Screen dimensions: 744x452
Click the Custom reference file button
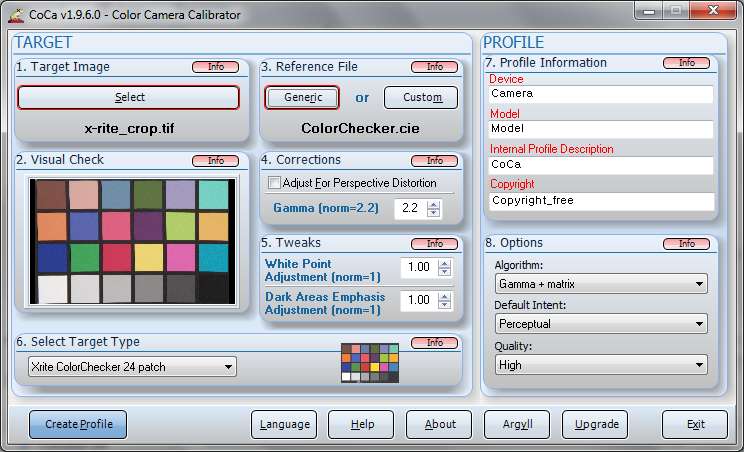421,97
